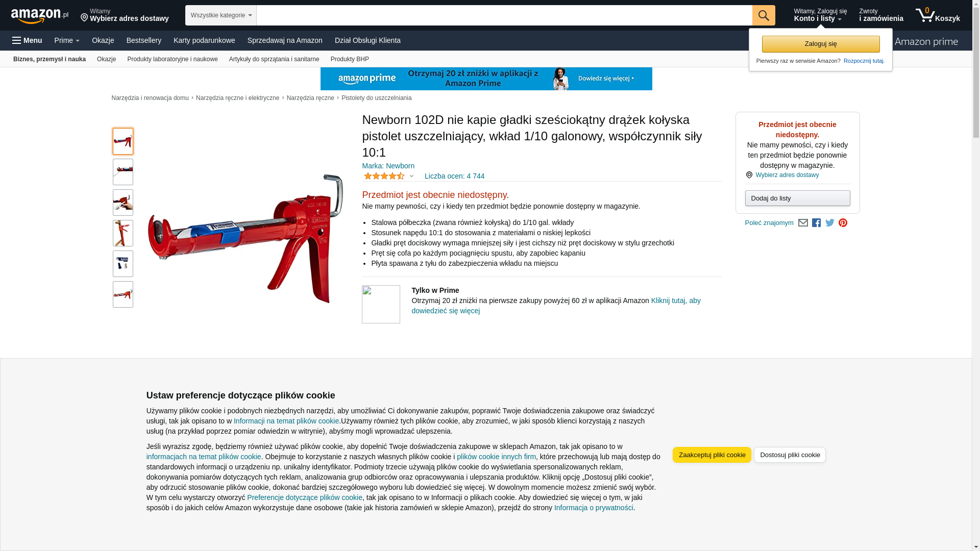Open the Bestsellery nav item
The height and width of the screenshot is (551, 980).
144,40
